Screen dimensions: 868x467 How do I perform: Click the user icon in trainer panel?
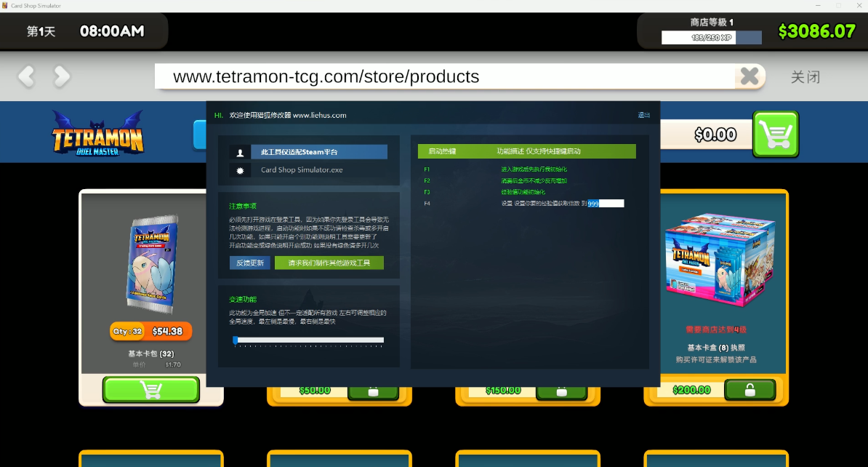(240, 152)
